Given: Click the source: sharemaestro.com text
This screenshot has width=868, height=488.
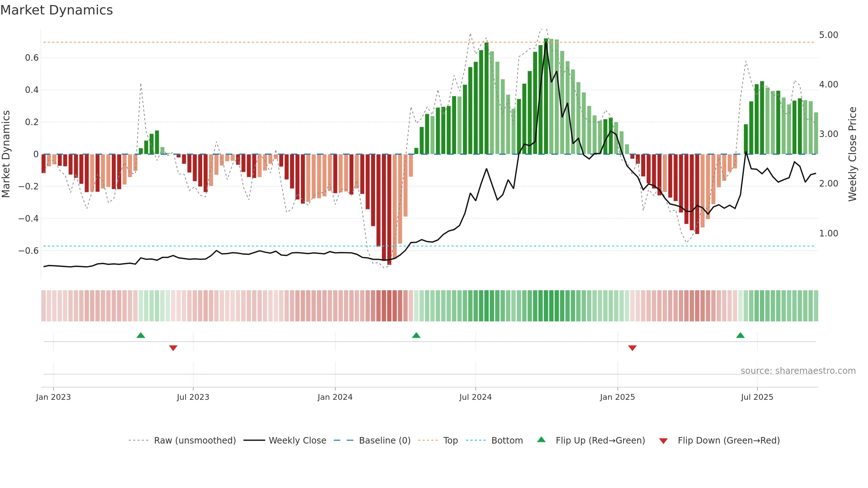Looking at the screenshot, I should (798, 371).
